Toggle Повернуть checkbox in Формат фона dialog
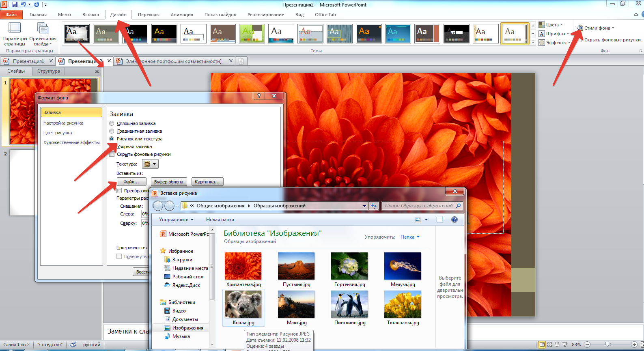This screenshot has width=644, height=351. 119,256
